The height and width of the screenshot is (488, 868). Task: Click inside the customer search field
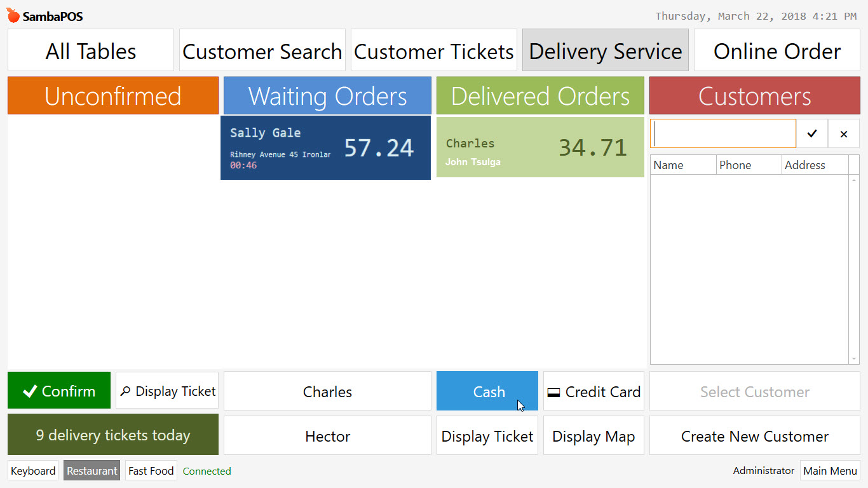coord(723,133)
